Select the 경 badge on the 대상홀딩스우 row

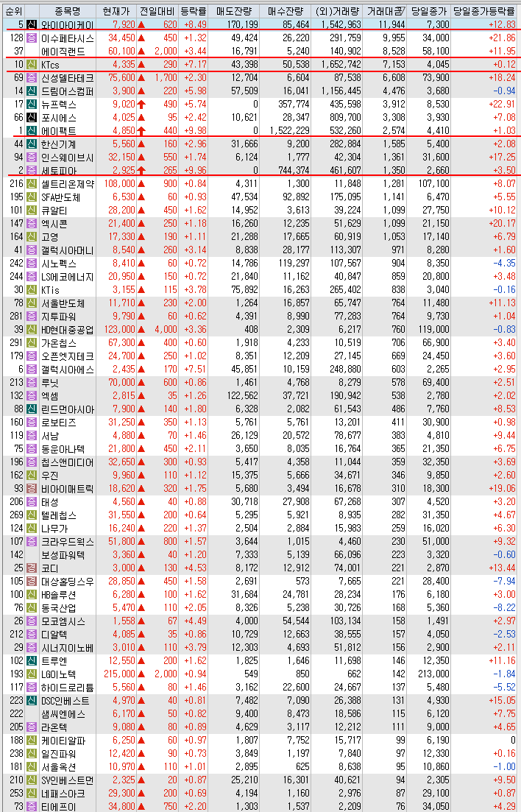pyautogui.click(x=32, y=581)
